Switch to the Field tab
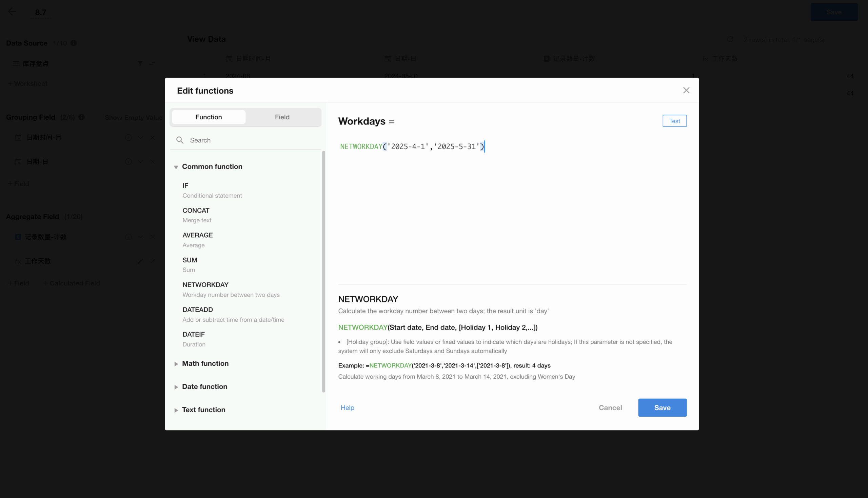The height and width of the screenshot is (498, 868). coord(282,117)
